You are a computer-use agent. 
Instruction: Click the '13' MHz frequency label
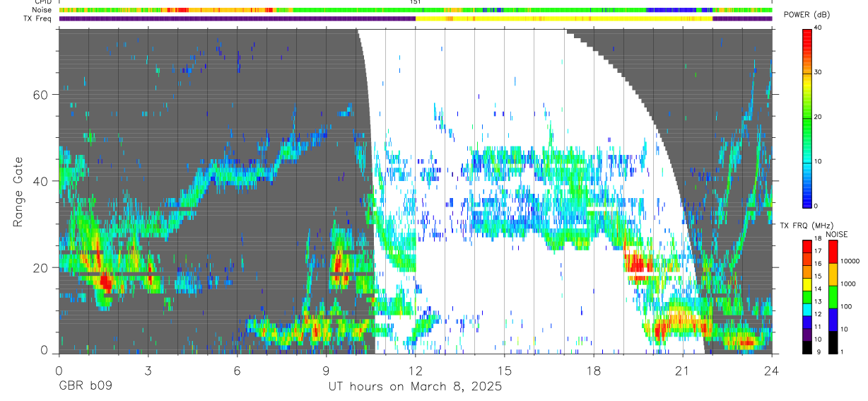tap(817, 303)
